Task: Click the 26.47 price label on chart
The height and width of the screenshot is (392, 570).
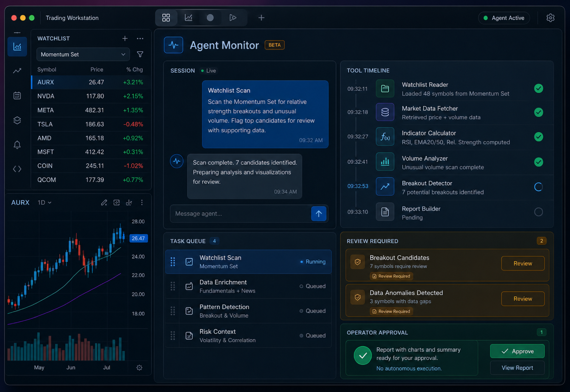Action: click(x=138, y=238)
